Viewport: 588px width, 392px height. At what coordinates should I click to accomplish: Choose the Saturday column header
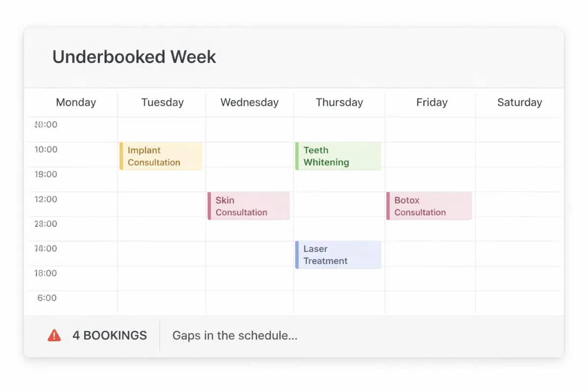pyautogui.click(x=519, y=102)
